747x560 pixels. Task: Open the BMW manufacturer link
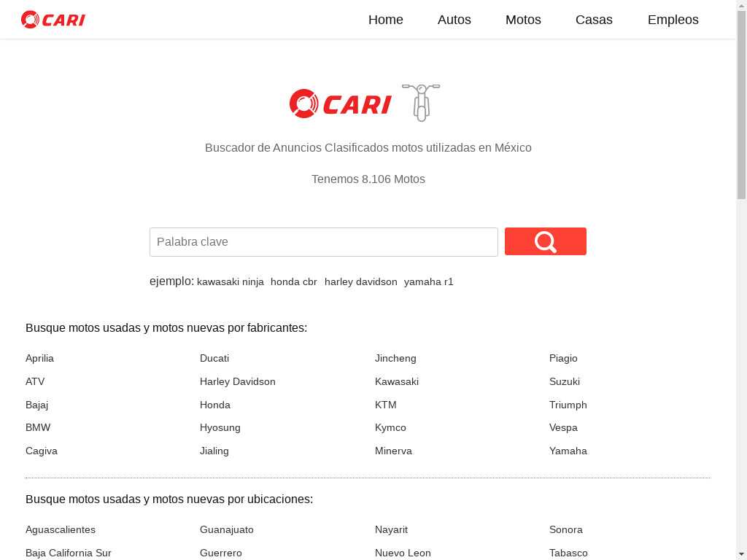click(x=38, y=427)
